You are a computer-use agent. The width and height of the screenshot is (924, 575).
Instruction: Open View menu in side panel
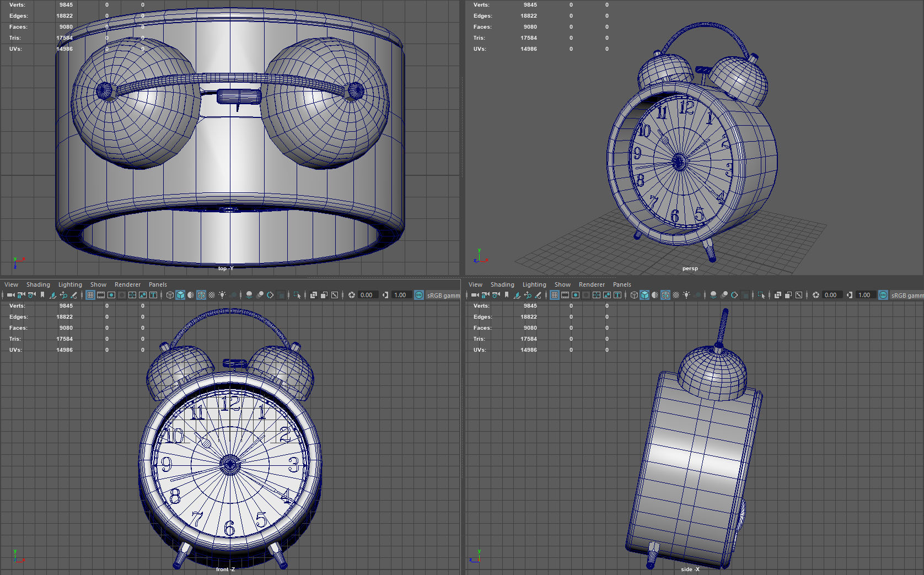pyautogui.click(x=475, y=284)
